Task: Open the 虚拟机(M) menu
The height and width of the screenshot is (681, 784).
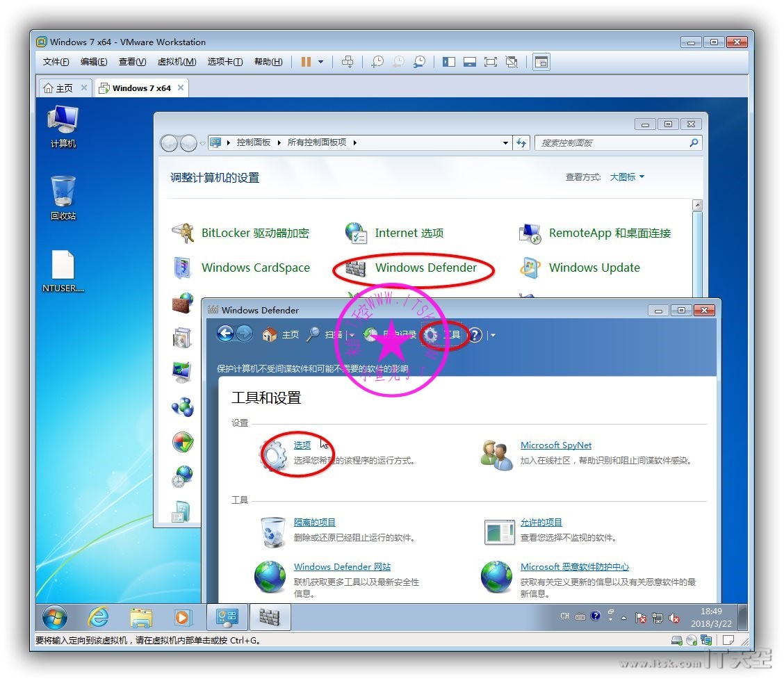Action: tap(177, 62)
